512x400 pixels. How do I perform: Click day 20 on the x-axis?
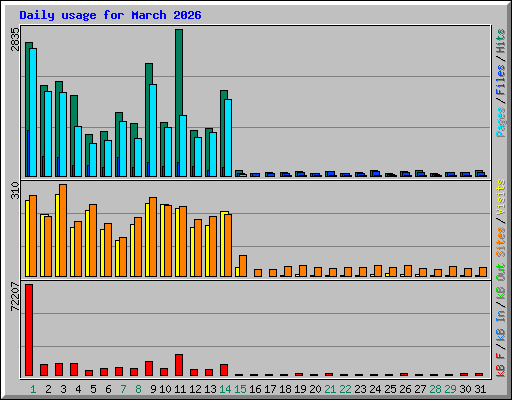coord(315,389)
